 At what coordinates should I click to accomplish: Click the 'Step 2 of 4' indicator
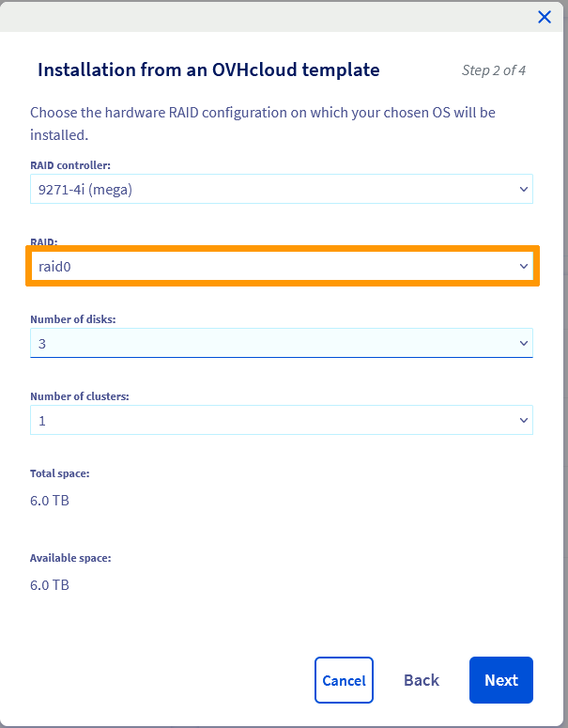(494, 70)
